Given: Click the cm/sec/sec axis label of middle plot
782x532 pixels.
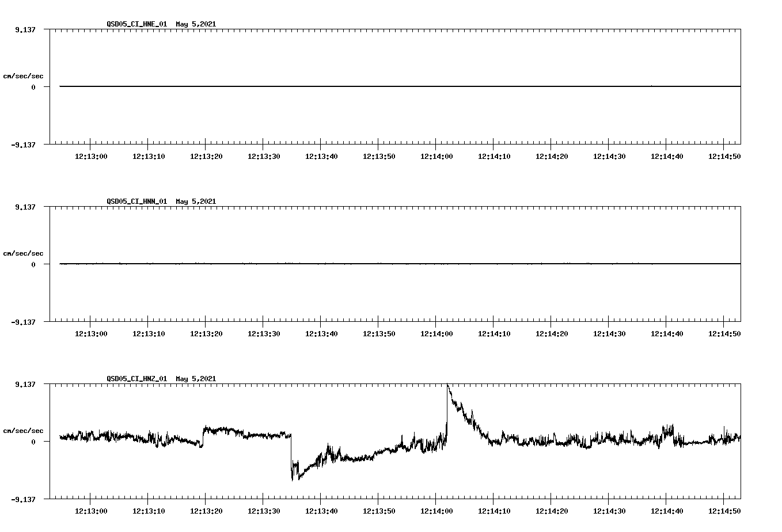Looking at the screenshot, I should click(24, 253).
